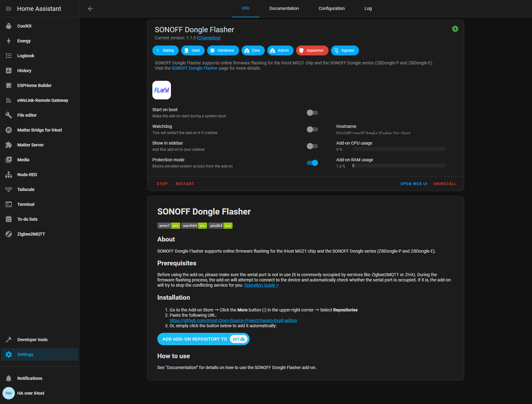Open eWeLink-Remote Gateway sidebar icon
The height and width of the screenshot is (404, 532).
[9, 100]
